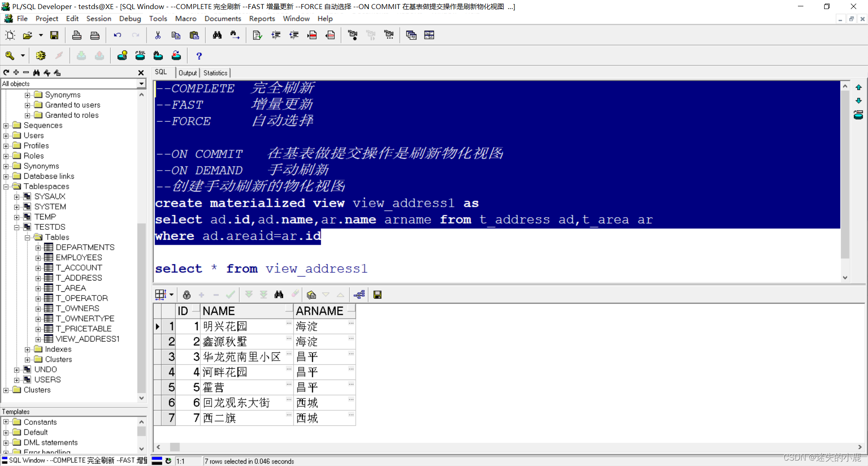Switch to the Statistics tab
Image resolution: width=868 pixels, height=466 pixels.
point(215,73)
